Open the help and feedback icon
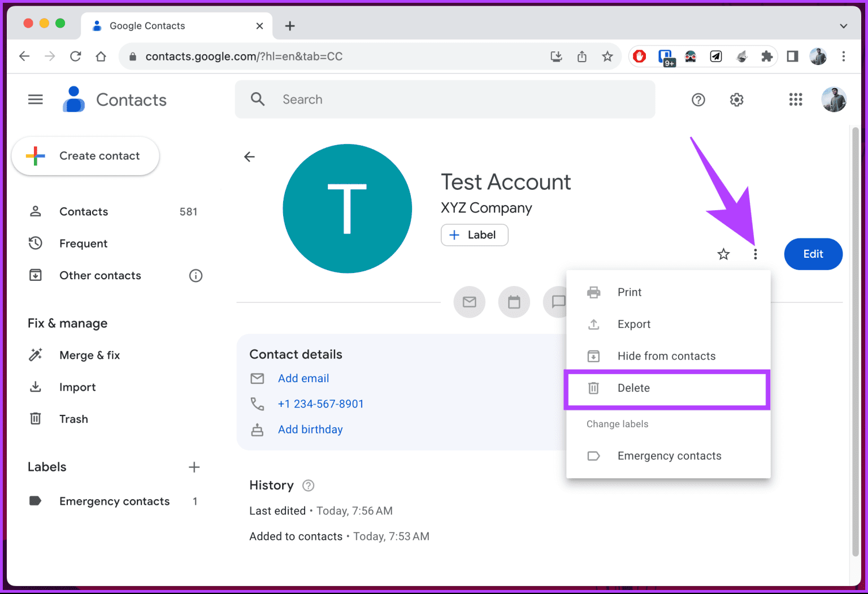This screenshot has height=594, width=868. [x=698, y=100]
